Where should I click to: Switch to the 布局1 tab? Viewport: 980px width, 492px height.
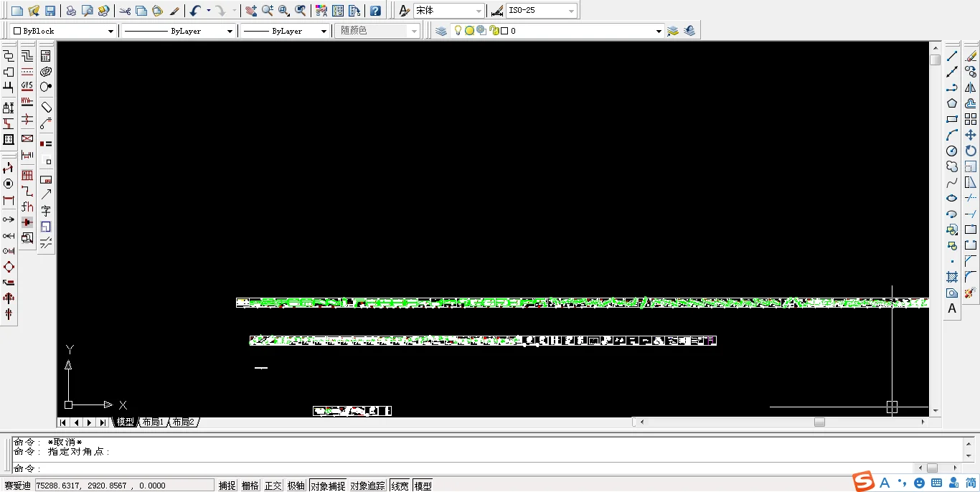[153, 422]
